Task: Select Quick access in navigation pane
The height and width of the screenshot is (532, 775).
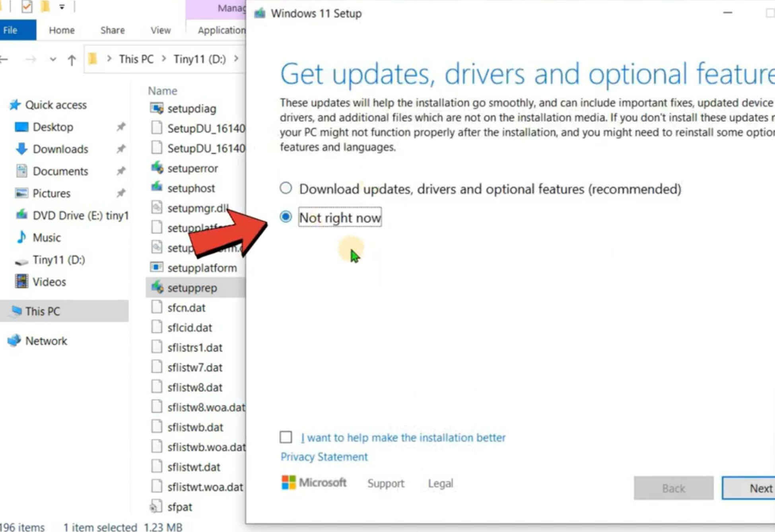Action: coord(56,105)
